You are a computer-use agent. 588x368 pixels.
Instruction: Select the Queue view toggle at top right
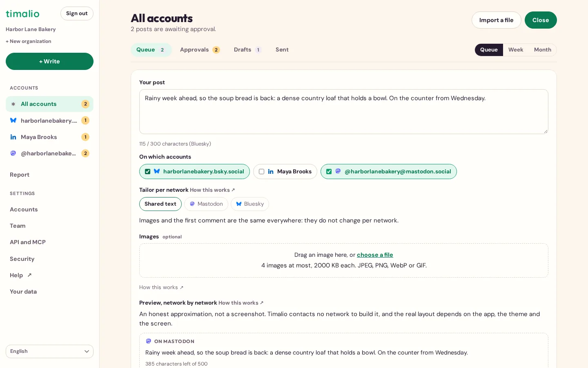click(x=489, y=50)
